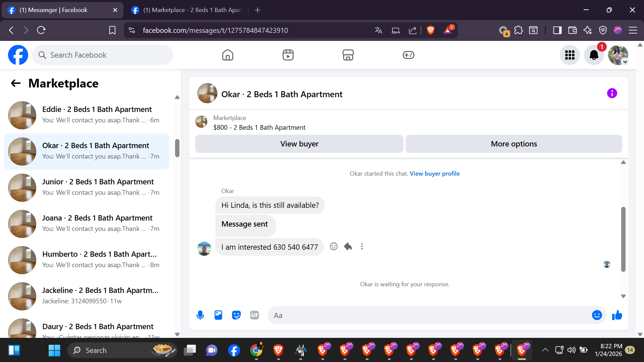Image resolution: width=644 pixels, height=362 pixels.
Task: Toggle the browser sidebar panel
Action: (557, 30)
